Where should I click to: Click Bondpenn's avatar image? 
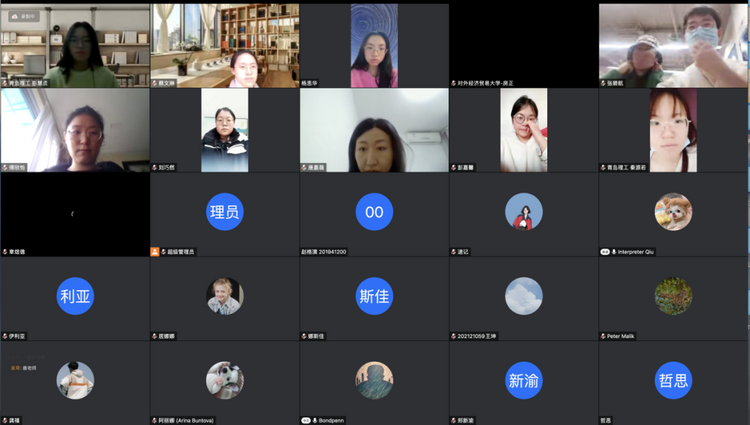374,380
